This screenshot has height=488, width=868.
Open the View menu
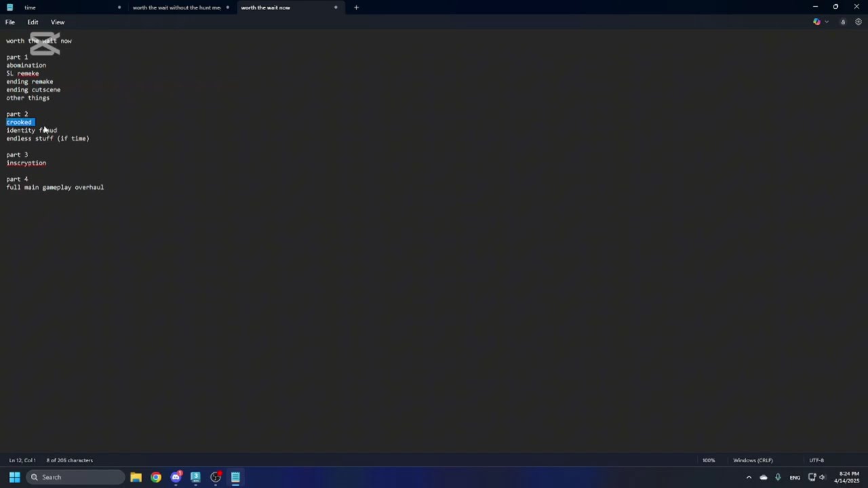[58, 22]
